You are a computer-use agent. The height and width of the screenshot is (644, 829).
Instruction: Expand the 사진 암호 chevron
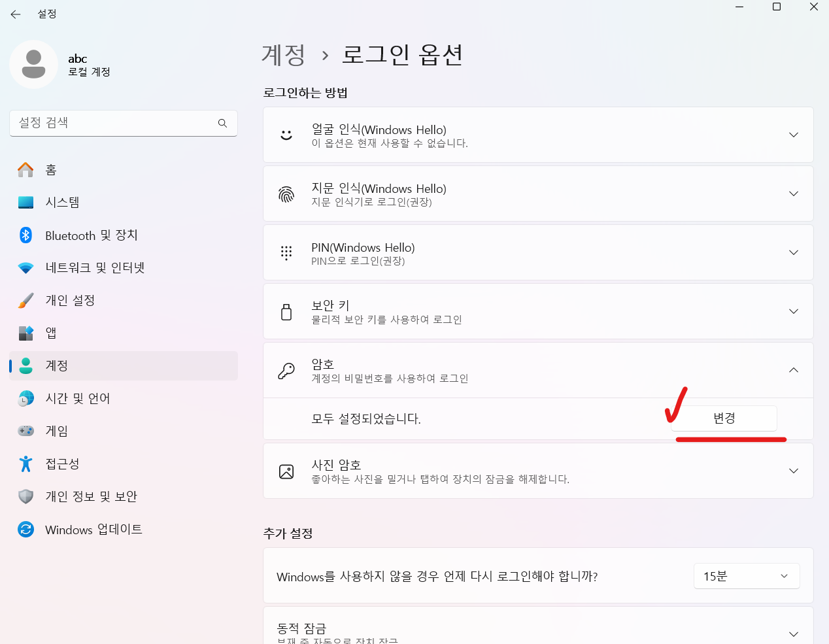click(794, 471)
